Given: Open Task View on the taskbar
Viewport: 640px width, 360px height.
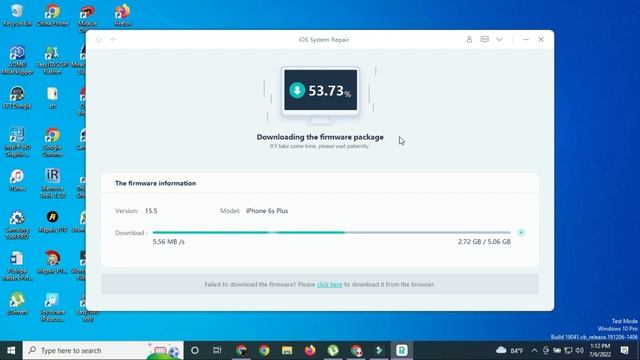Looking at the screenshot, I should coord(217,351).
